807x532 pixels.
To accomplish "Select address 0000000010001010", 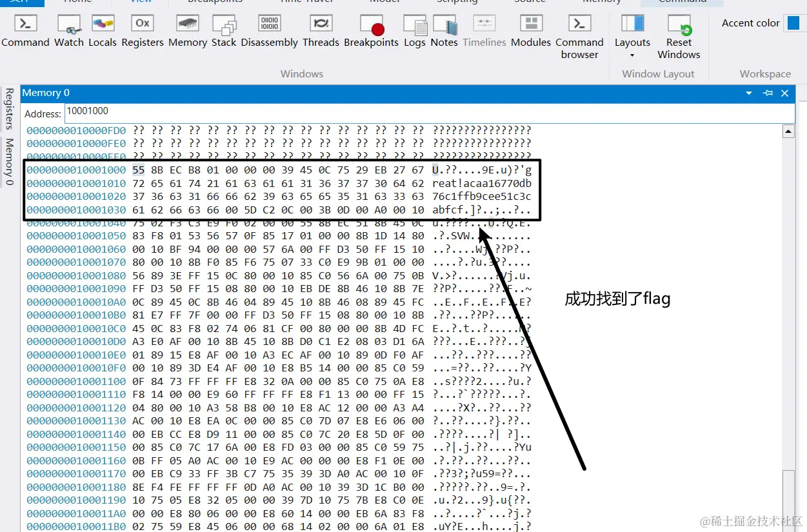I will coord(76,183).
